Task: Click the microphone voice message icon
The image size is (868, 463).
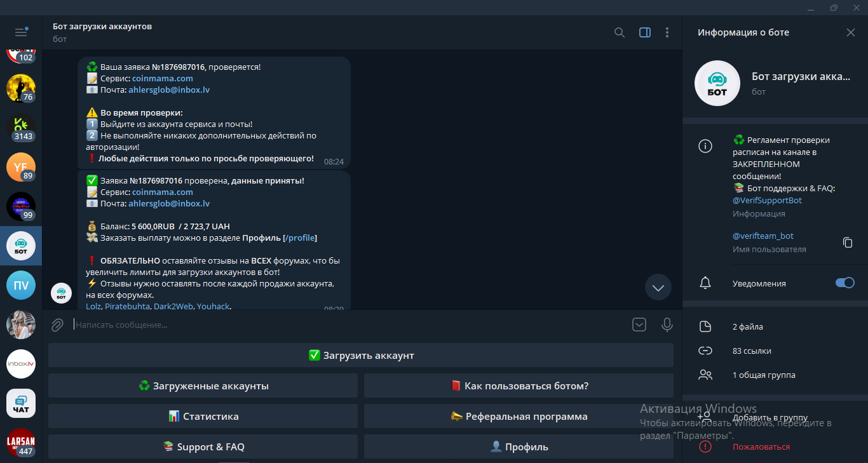Action: pyautogui.click(x=667, y=325)
